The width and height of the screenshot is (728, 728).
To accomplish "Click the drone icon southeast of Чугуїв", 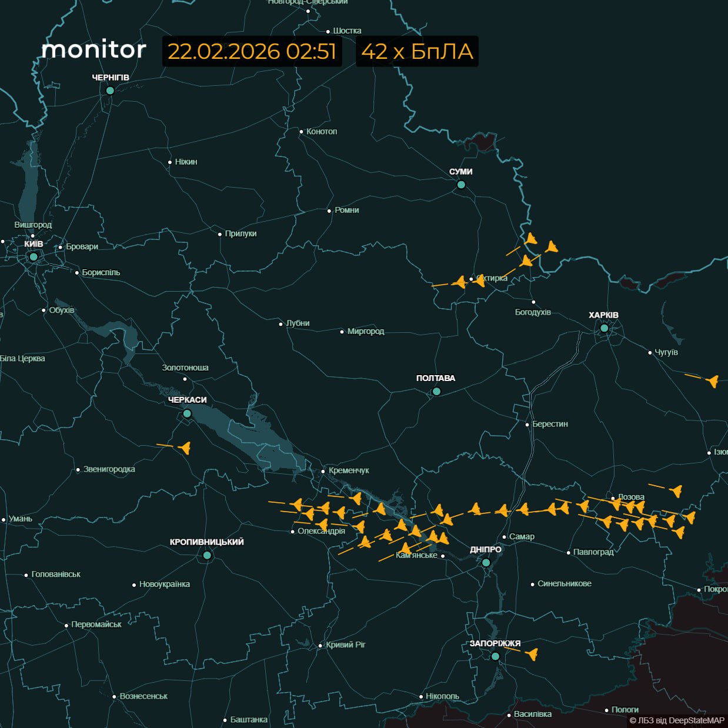I will point(713,381).
